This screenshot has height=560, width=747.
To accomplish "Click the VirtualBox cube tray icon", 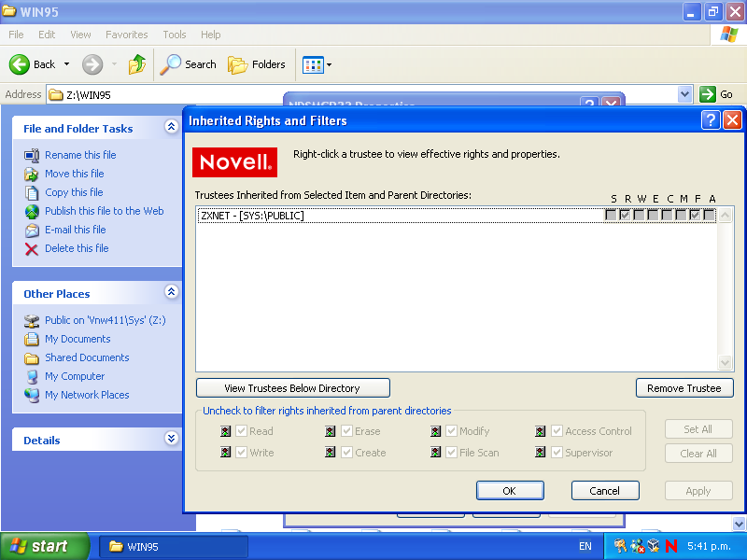I will tap(654, 546).
